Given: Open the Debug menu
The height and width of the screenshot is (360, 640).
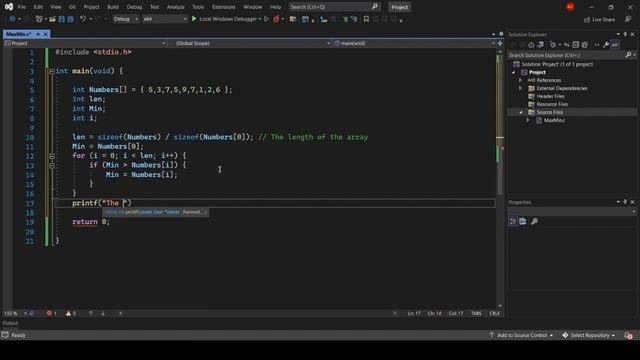Looking at the screenshot, I should 134,7.
